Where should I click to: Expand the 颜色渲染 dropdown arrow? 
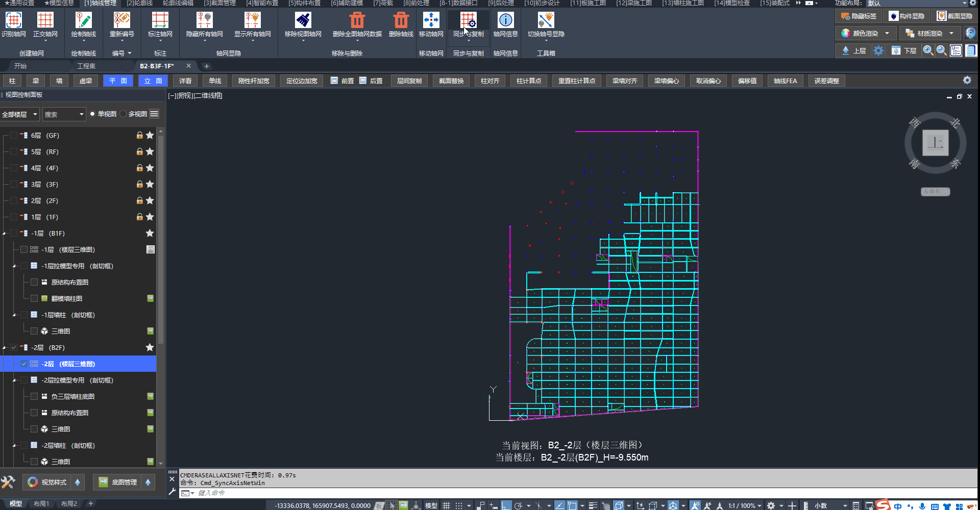pos(887,34)
